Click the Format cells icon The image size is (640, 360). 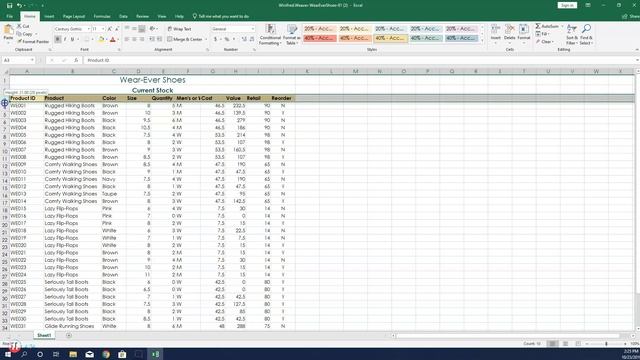(524, 29)
